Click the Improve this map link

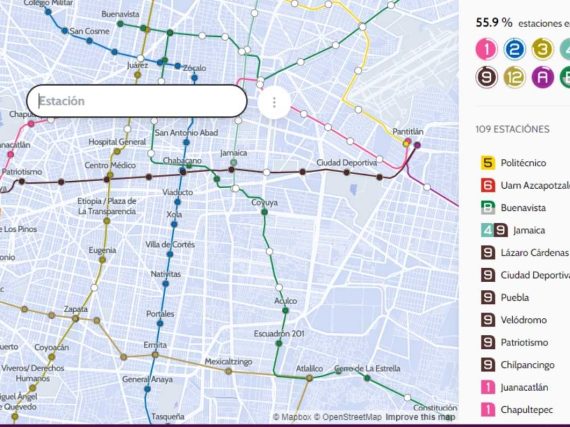pyautogui.click(x=420, y=417)
